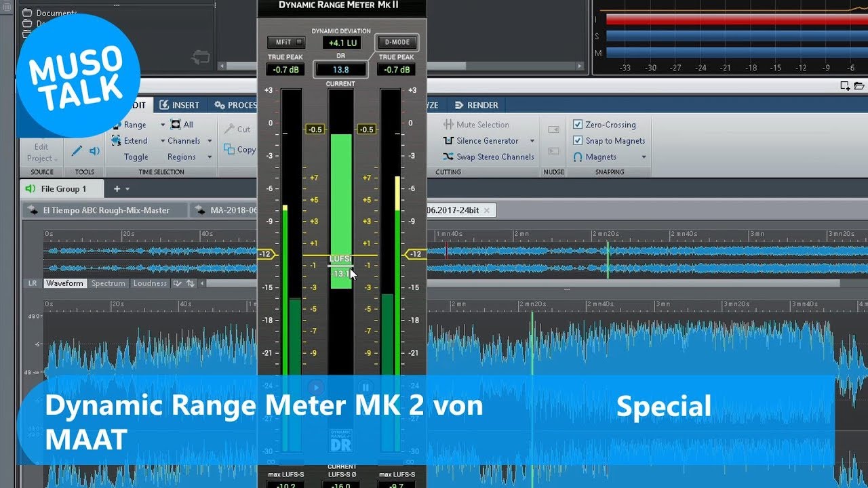Select the File Group 1 tab

(63, 188)
